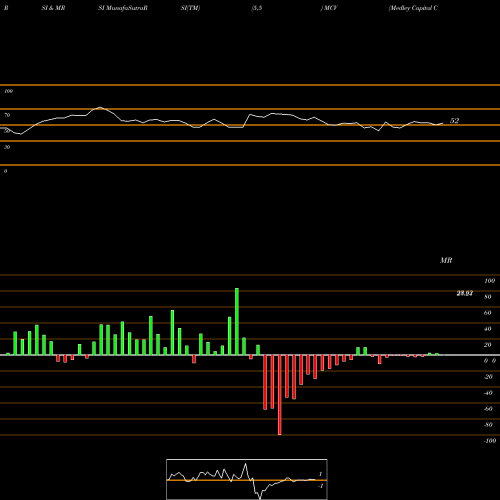The image size is (500, 500).
Task: Click the 'SI MunafaSutraR' header label
Action: coord(123,8)
